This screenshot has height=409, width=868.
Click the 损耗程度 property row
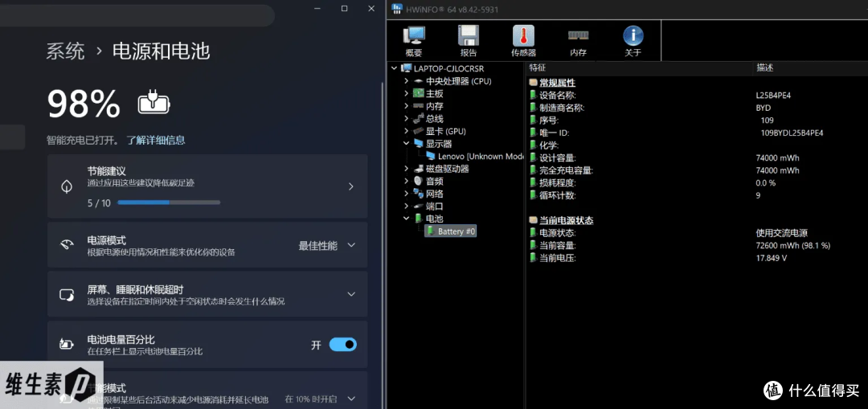pyautogui.click(x=698, y=182)
